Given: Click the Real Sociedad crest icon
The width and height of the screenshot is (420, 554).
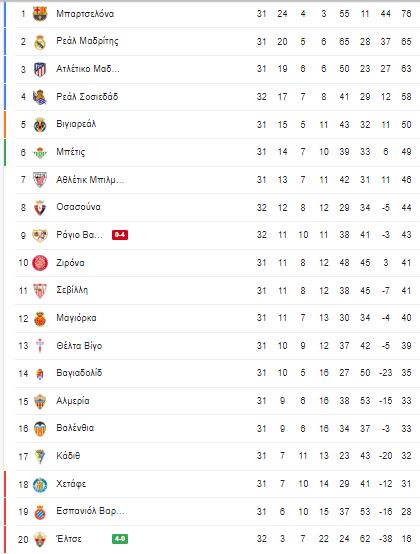Looking at the screenshot, I should [x=40, y=97].
